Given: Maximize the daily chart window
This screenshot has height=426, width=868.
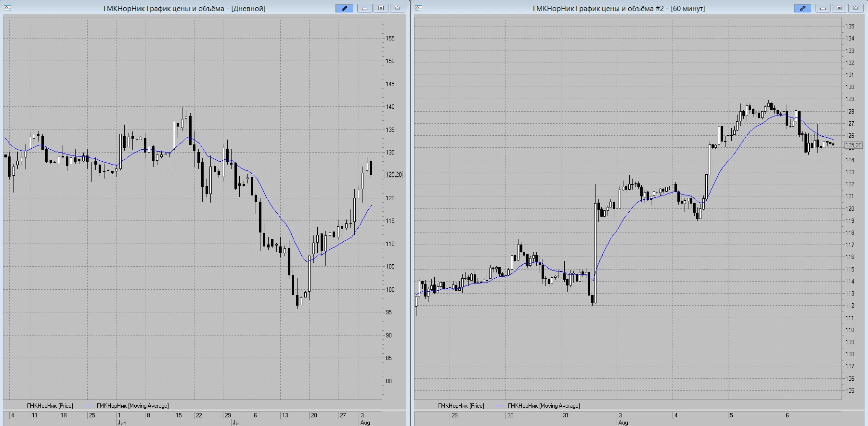Looking at the screenshot, I should 381,8.
